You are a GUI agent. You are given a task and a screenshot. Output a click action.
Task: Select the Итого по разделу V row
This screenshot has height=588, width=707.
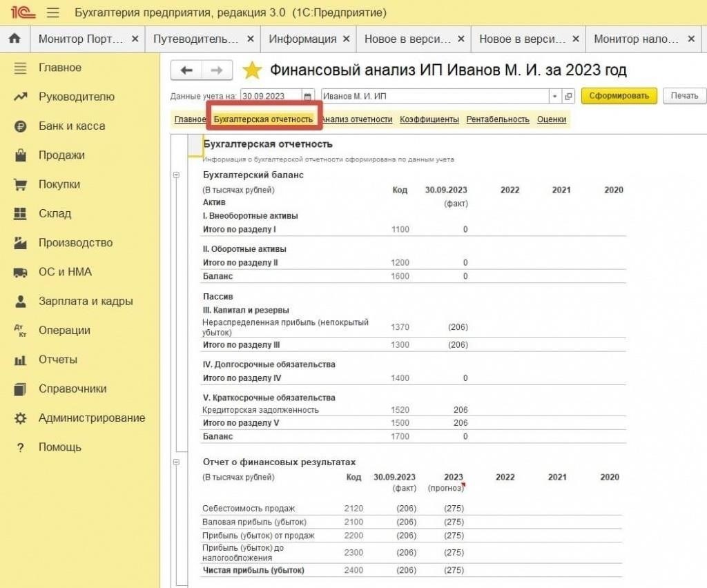pyautogui.click(x=413, y=423)
